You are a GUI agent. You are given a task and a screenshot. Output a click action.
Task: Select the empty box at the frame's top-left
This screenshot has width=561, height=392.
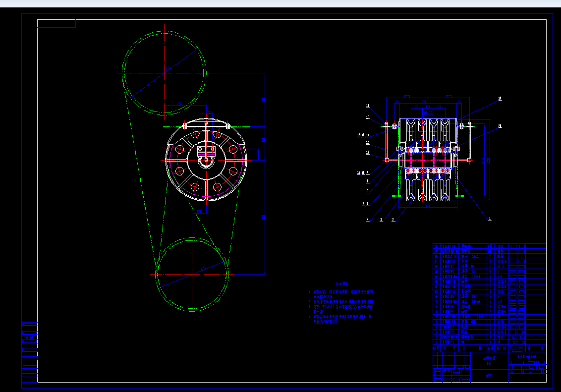(x=56, y=24)
